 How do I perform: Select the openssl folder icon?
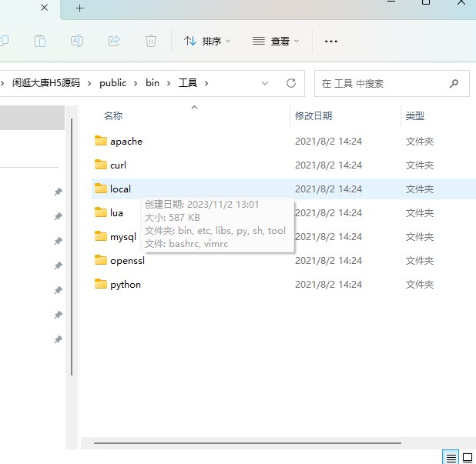pyautogui.click(x=101, y=260)
